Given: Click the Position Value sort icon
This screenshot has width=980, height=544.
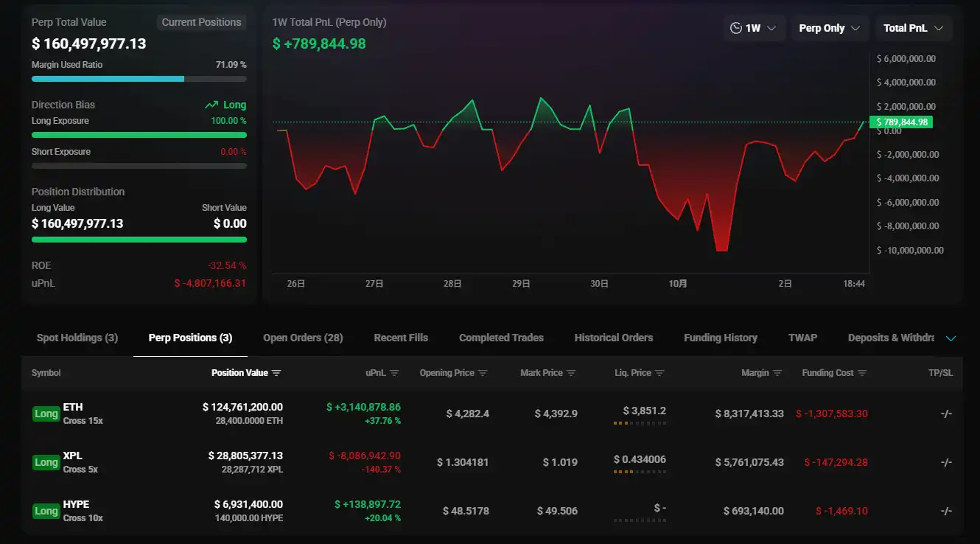Looking at the screenshot, I should [276, 373].
